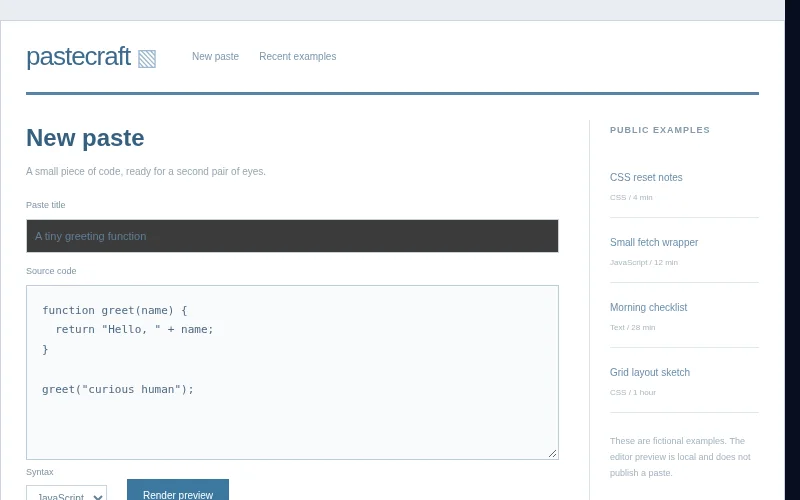This screenshot has width=800, height=500.
Task: Click the pastecraft hatched square logo icon
Action: (x=147, y=59)
